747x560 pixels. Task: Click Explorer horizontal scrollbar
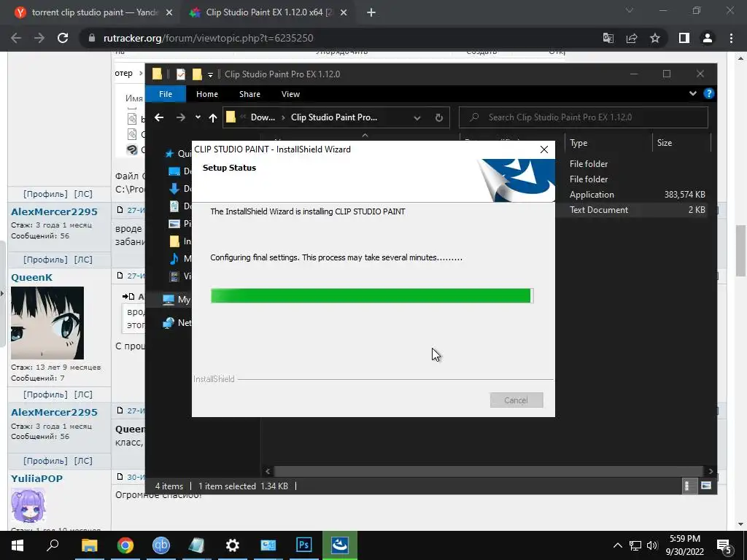click(x=488, y=472)
